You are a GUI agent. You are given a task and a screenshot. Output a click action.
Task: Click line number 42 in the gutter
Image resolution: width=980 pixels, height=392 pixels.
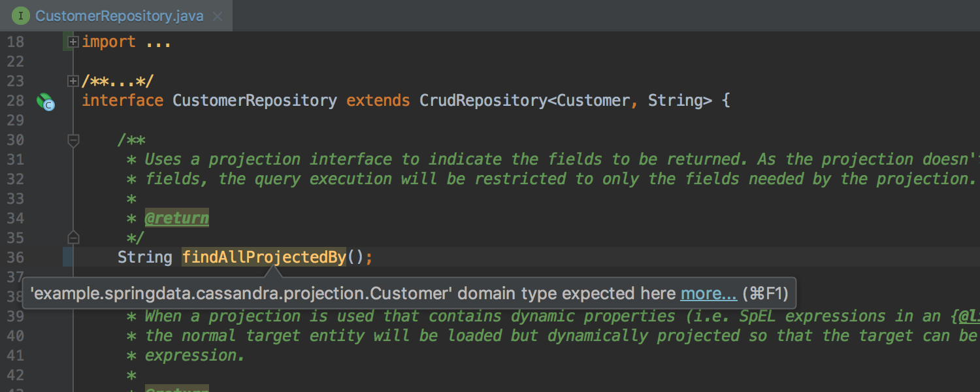[x=15, y=375]
